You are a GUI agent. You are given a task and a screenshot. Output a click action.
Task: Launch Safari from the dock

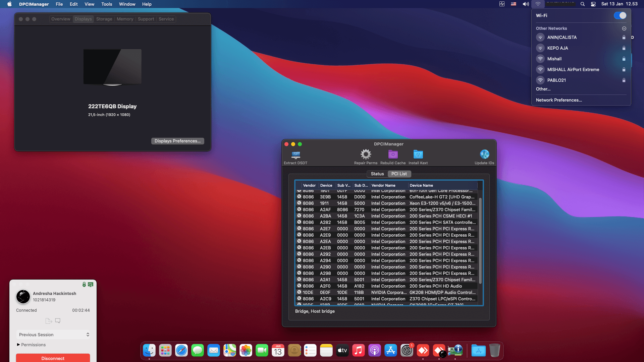click(x=181, y=351)
